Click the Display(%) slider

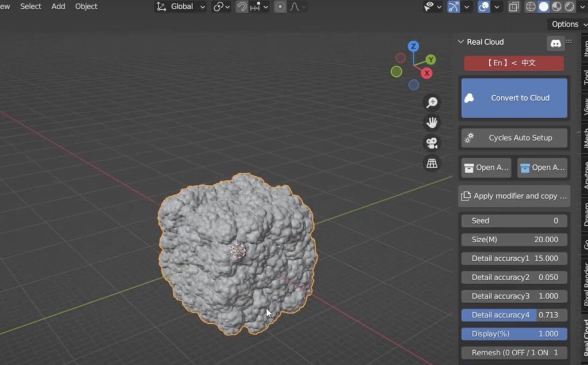tap(514, 334)
